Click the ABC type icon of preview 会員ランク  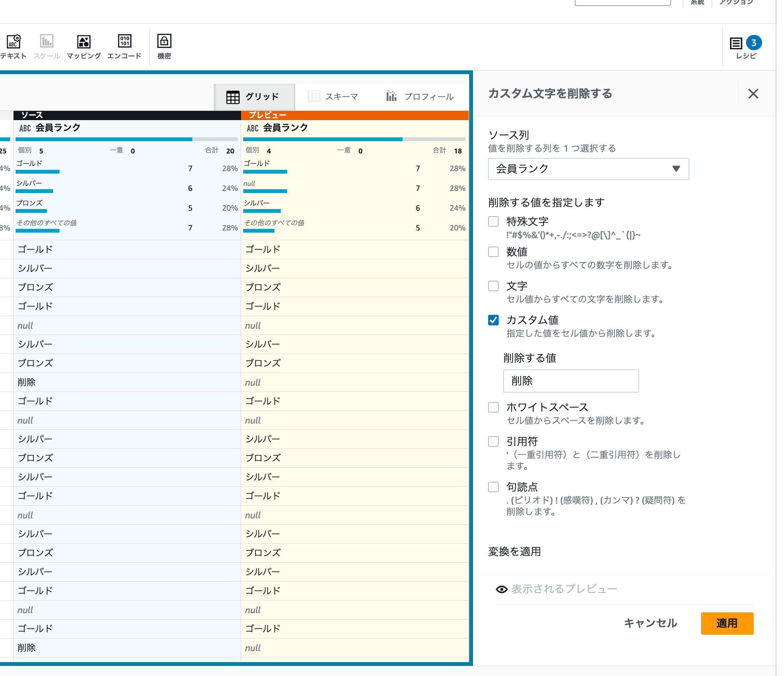pos(252,128)
